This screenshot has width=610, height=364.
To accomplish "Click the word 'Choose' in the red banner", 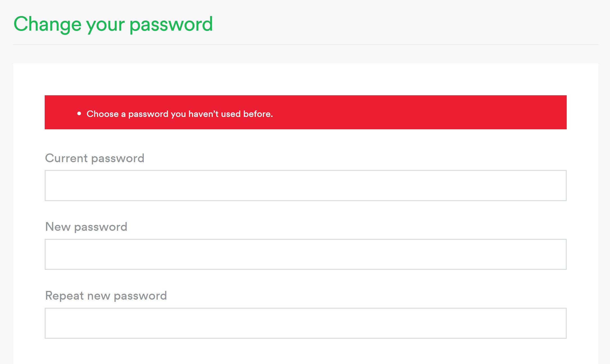I will pos(103,114).
